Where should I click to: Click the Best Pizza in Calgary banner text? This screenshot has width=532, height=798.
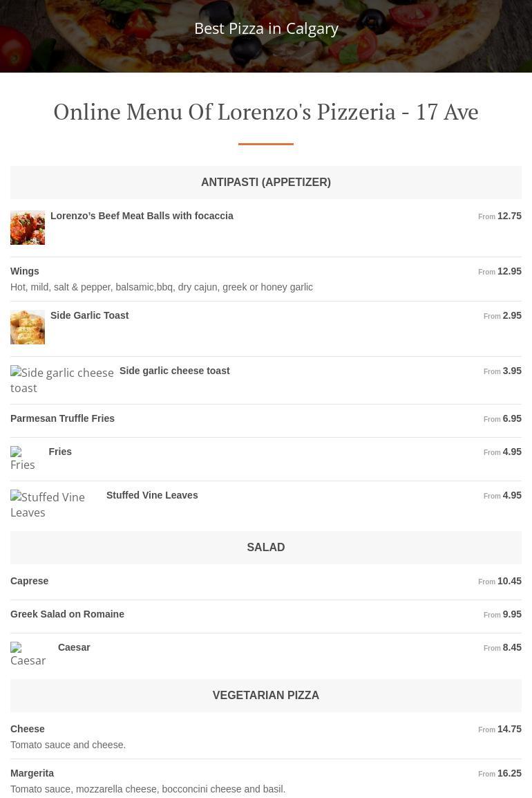point(266,28)
